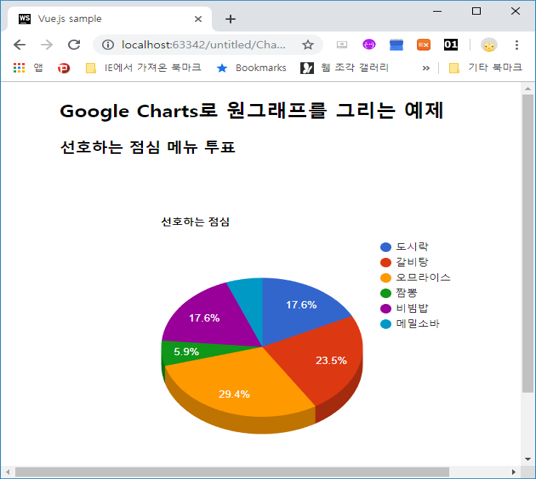Open the 웹 조각 갤러리 bookmark
The width and height of the screenshot is (536, 479).
point(345,68)
